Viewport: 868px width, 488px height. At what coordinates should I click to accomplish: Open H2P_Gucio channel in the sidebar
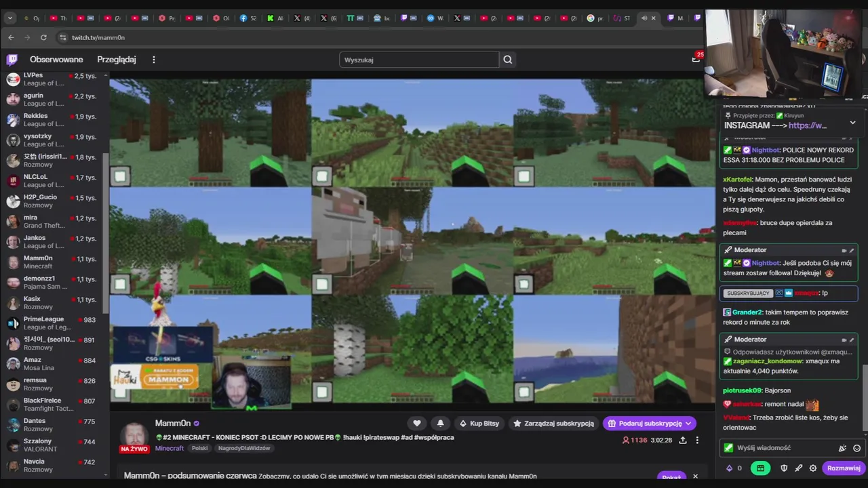(54, 201)
